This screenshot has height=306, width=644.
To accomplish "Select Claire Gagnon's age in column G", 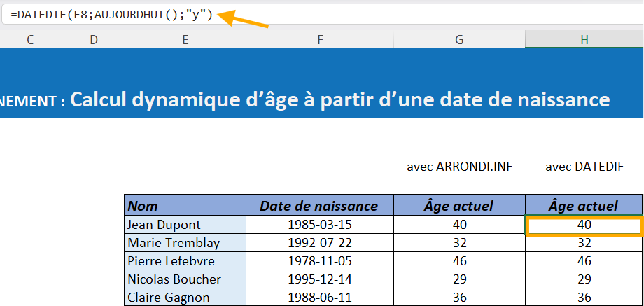I will pyautogui.click(x=459, y=298).
